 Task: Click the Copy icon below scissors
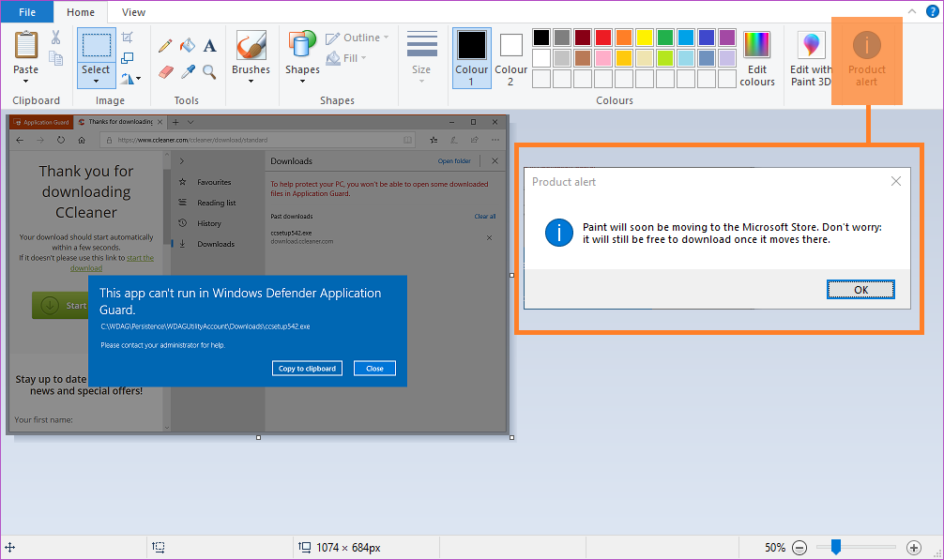click(55, 58)
